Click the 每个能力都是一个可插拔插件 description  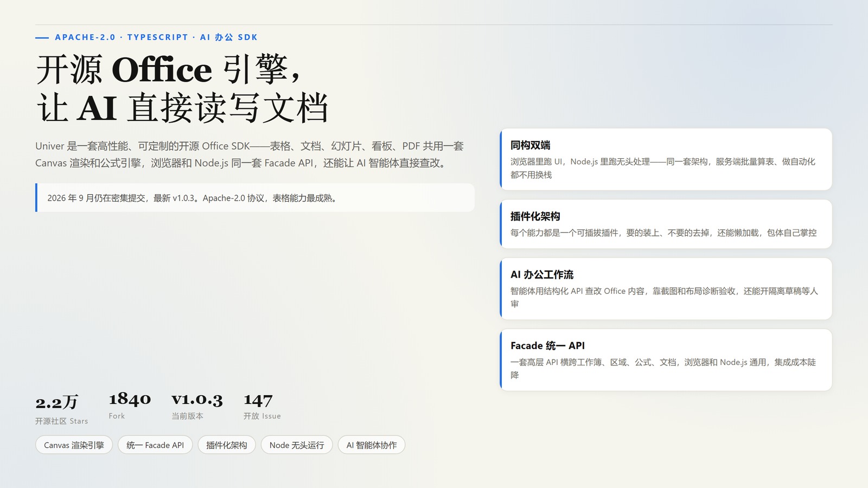tap(663, 233)
